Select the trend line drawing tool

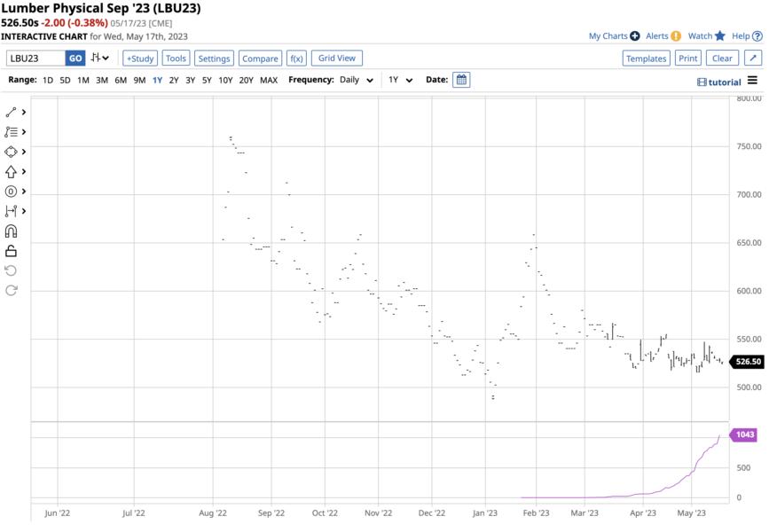[x=11, y=113]
